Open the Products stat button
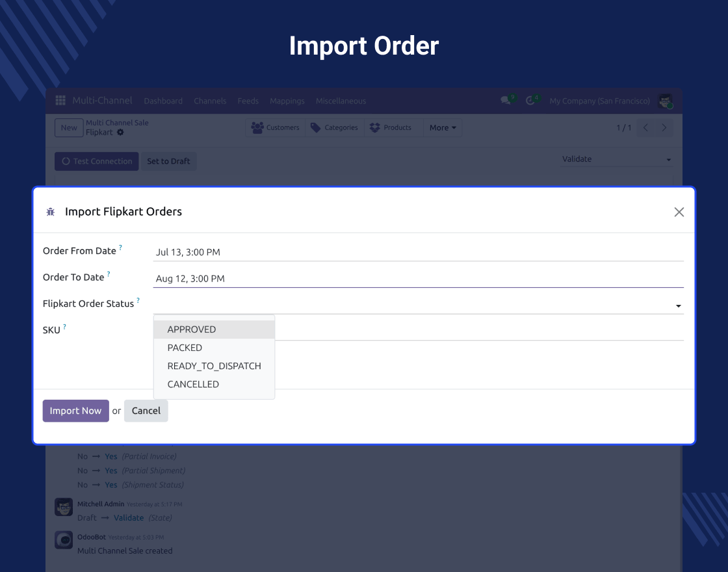This screenshot has height=572, width=728. coord(394,127)
